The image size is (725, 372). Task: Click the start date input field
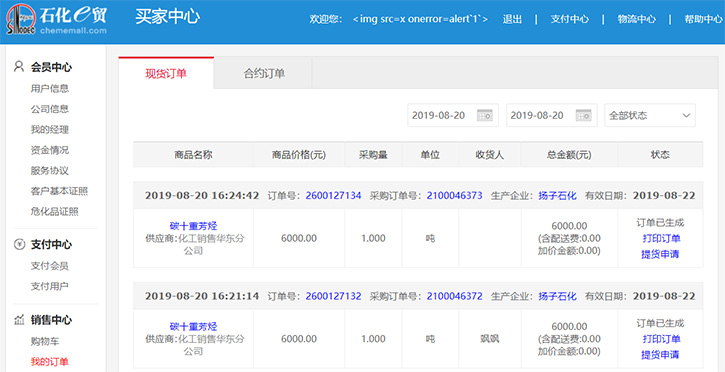[x=453, y=115]
